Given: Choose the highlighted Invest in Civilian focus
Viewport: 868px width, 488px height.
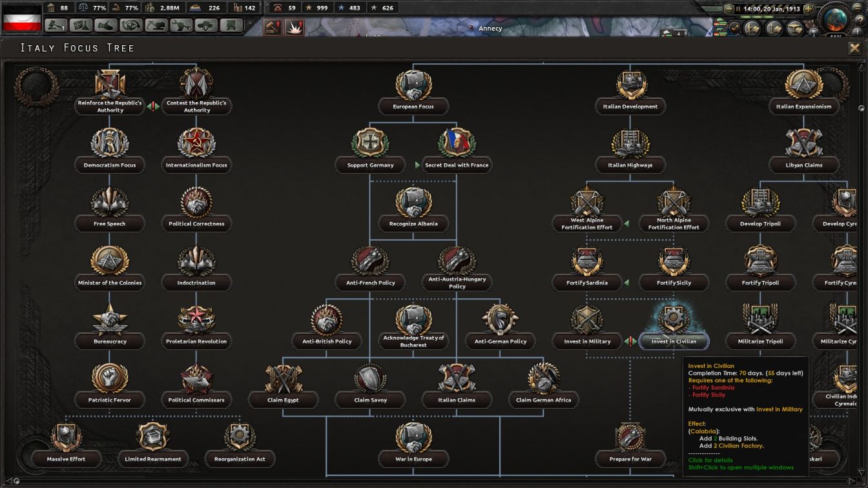Looking at the screenshot, I should coord(674,327).
